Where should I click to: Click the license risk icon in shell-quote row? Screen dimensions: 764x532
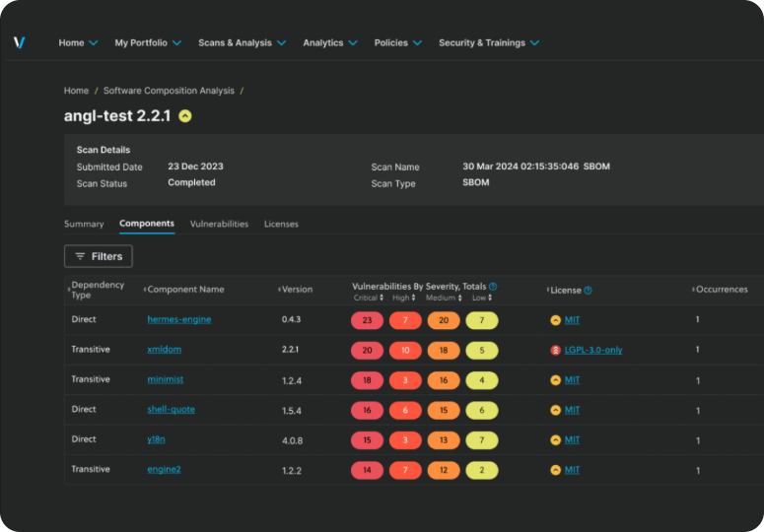tap(555, 410)
